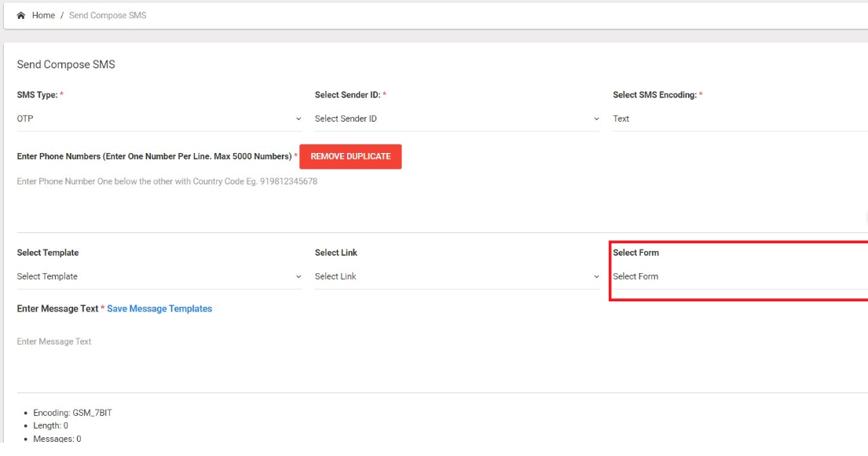Click the REMOVE DUPLICATE button

(x=350, y=157)
